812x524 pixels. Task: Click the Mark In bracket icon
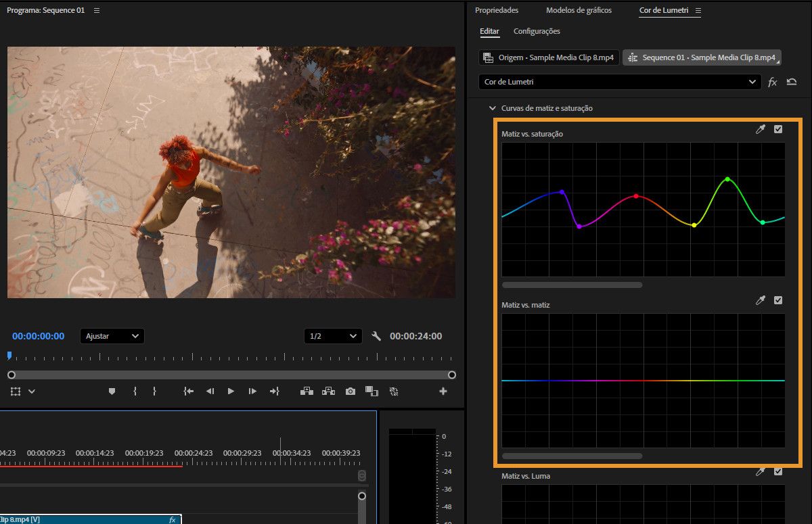pyautogui.click(x=135, y=391)
